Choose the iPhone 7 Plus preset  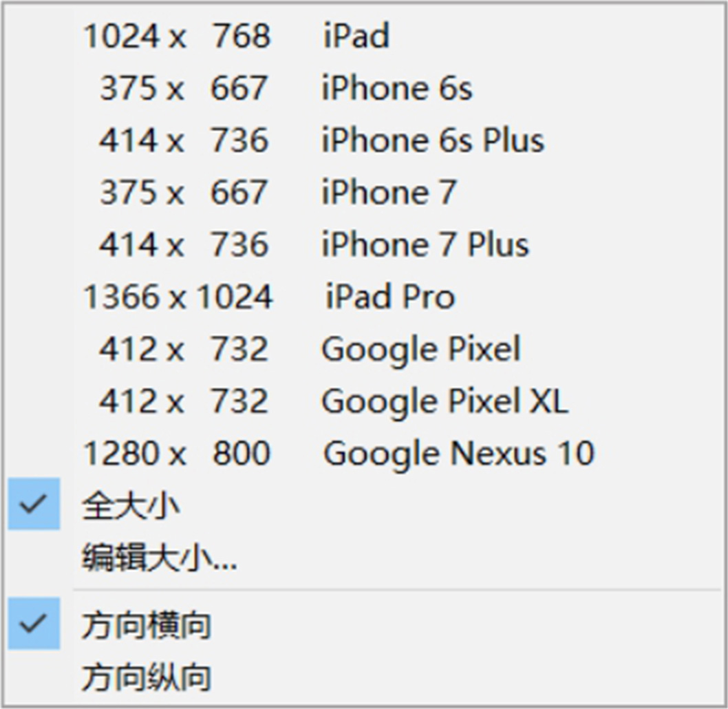tap(364, 244)
